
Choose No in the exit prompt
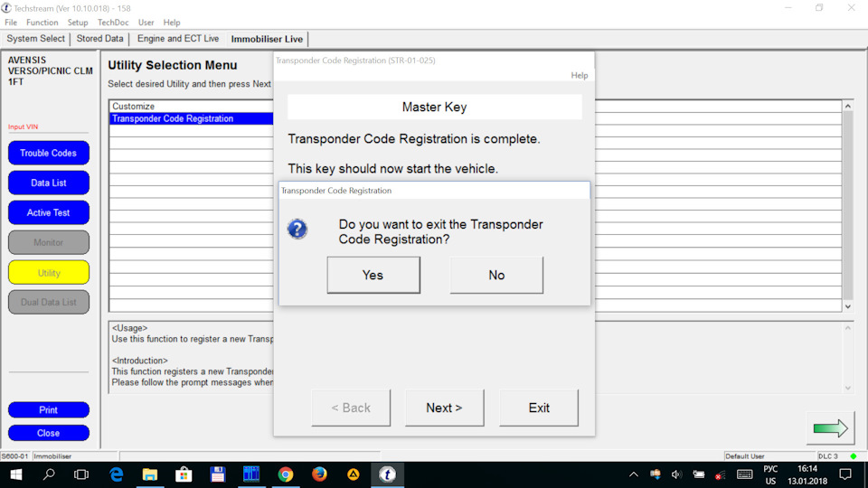496,275
